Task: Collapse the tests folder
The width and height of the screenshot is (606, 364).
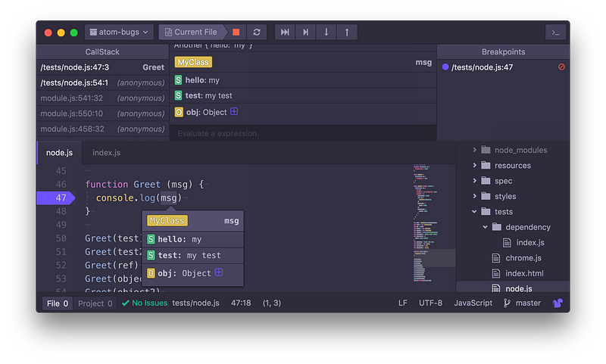Action: 475,212
